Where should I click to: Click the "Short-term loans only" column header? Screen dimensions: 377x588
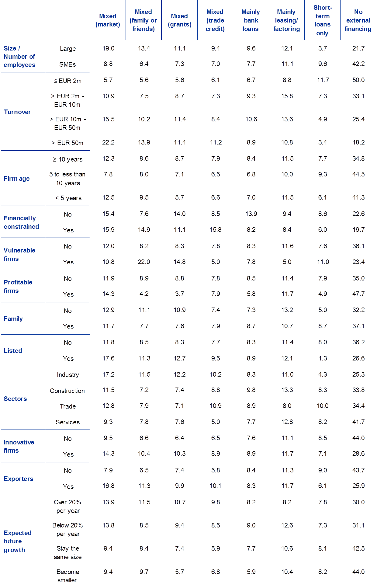click(x=322, y=20)
